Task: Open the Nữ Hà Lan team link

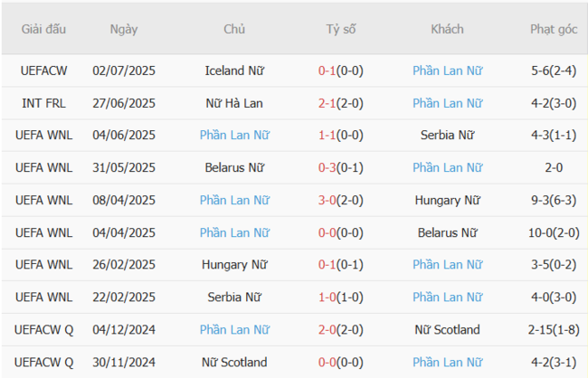Action: (234, 102)
